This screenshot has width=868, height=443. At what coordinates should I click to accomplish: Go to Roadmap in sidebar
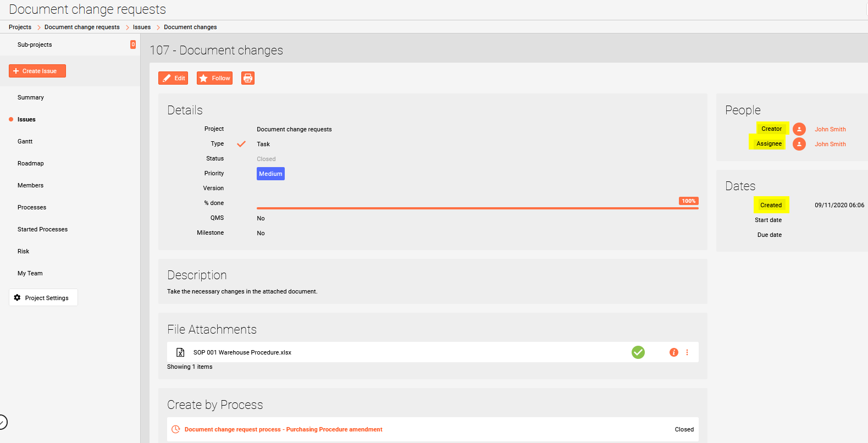coord(30,163)
